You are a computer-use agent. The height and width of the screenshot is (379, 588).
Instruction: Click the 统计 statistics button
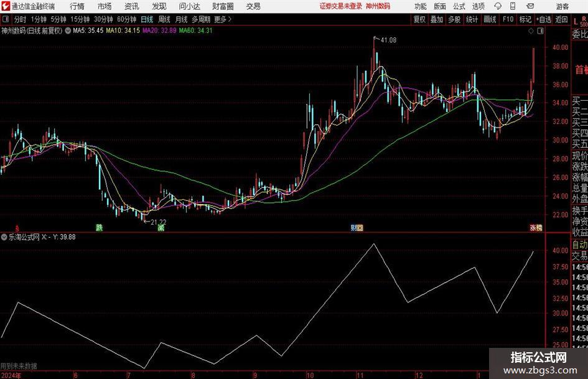(472, 19)
